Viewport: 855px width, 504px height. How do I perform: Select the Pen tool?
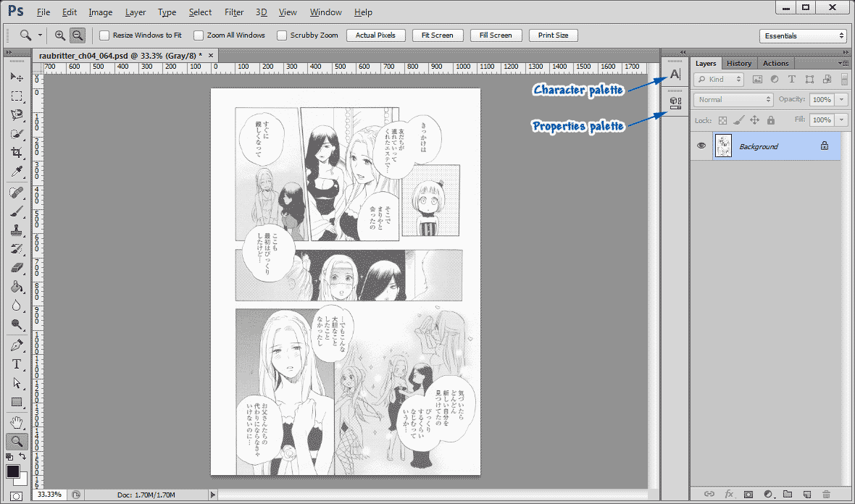17,345
